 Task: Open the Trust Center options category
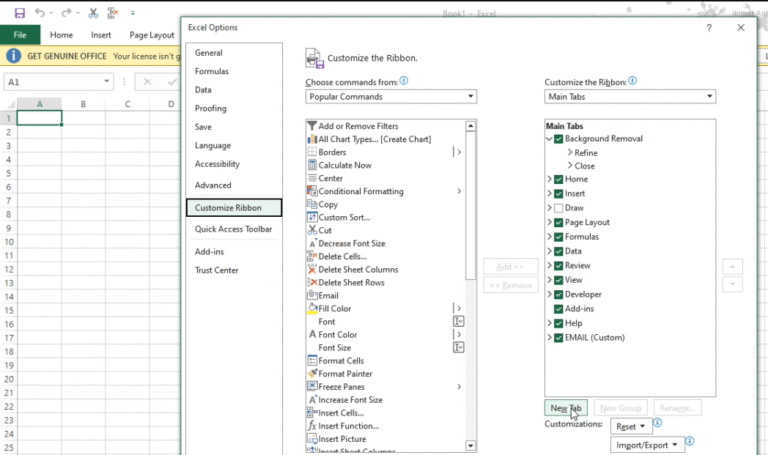[234, 270]
